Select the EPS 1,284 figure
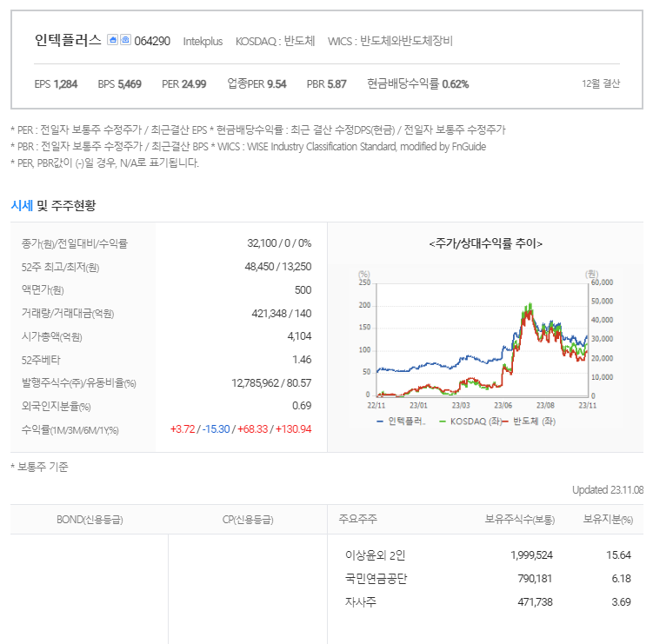This screenshot has height=644, width=653. click(56, 84)
